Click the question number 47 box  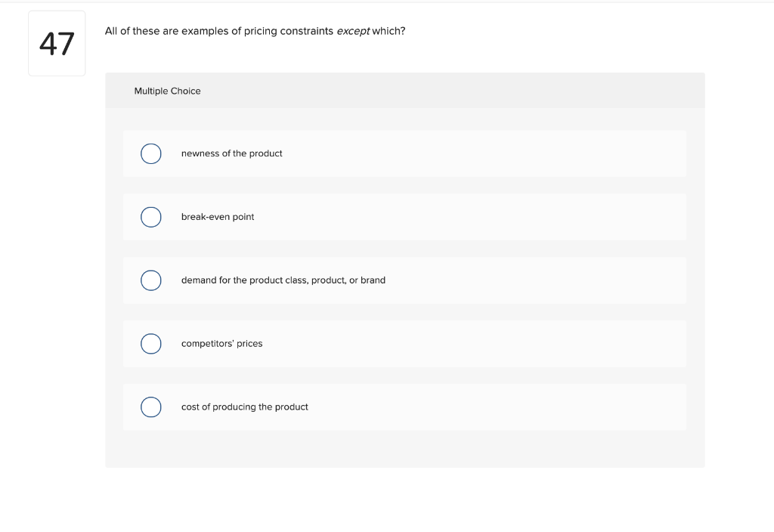[57, 43]
